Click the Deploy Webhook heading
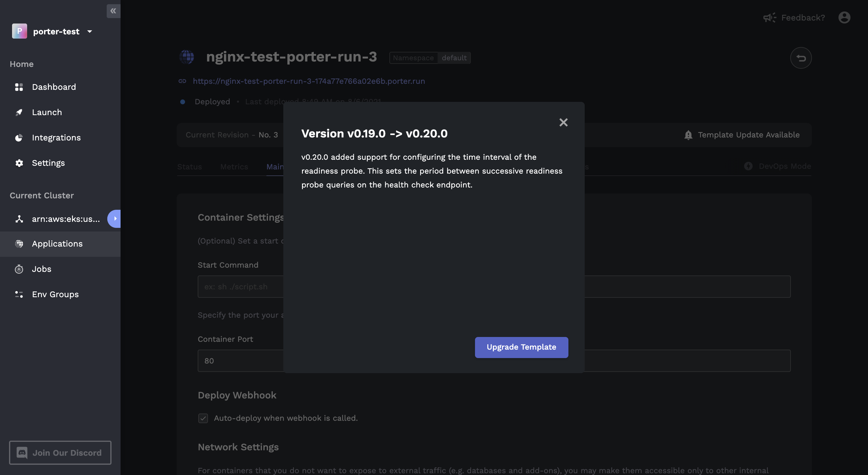 pyautogui.click(x=237, y=395)
